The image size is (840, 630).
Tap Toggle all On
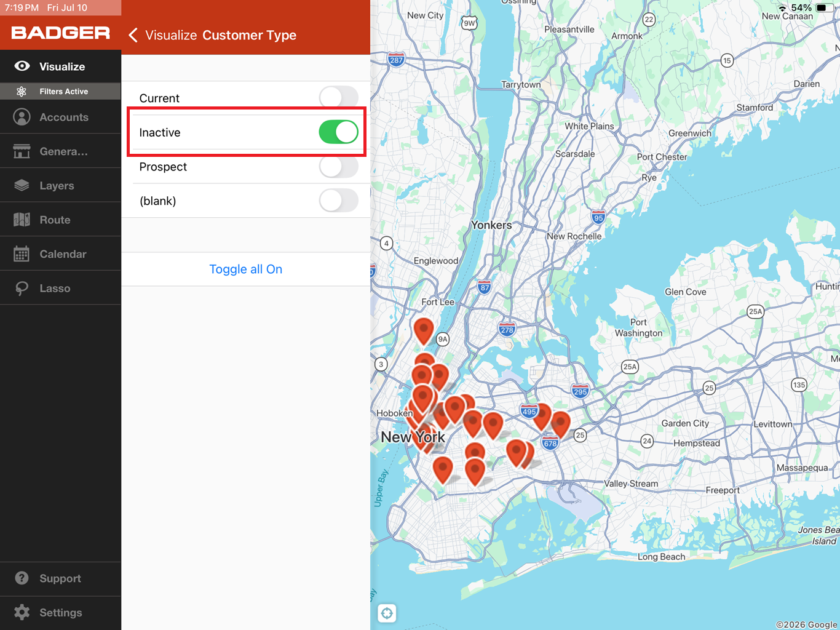coord(246,269)
